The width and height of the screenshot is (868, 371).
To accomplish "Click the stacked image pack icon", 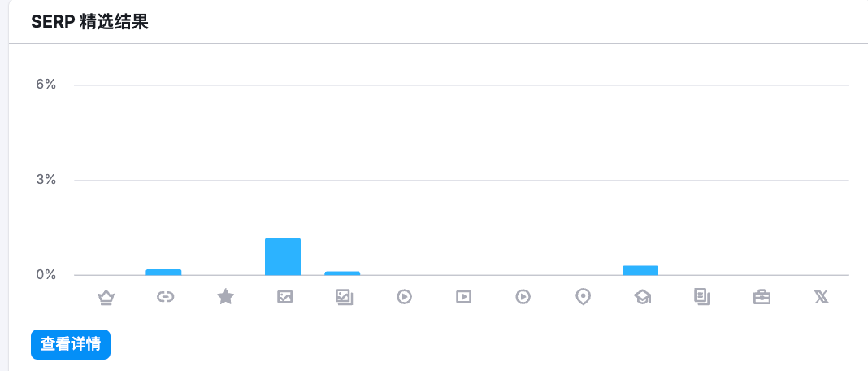I will pyautogui.click(x=345, y=297).
